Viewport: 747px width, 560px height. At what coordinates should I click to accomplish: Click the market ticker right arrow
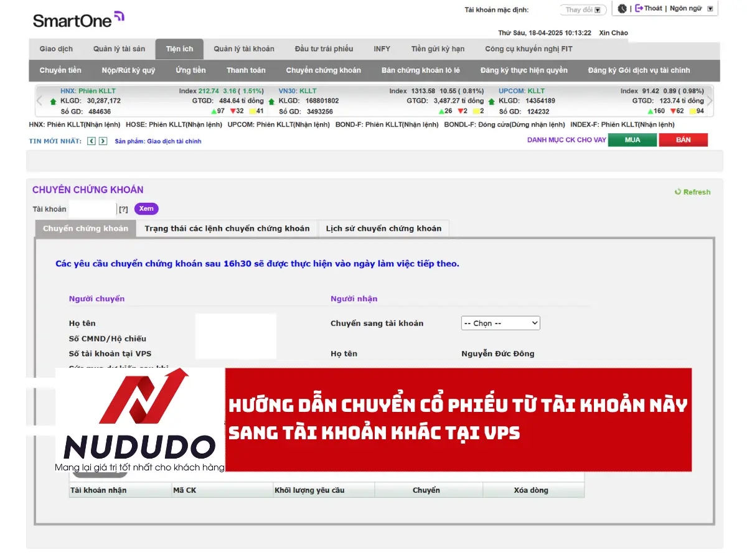tap(709, 101)
